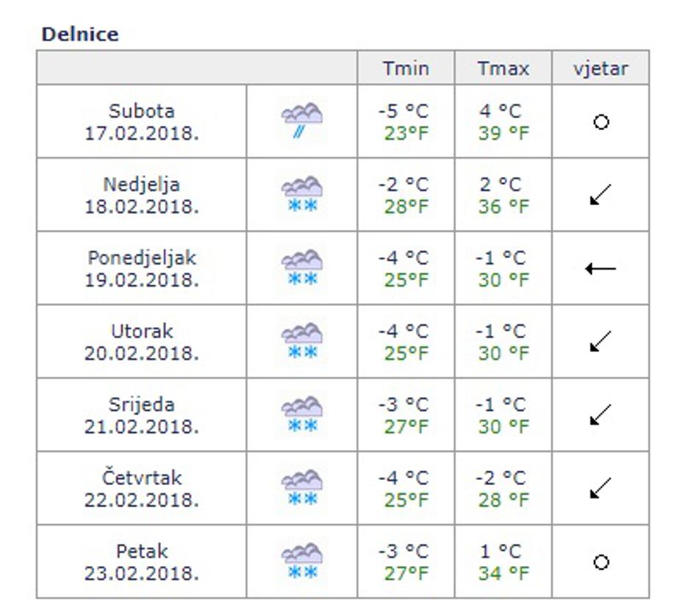
Task: Select the Srijeda 21.02.2018. date cell
Action: [x=142, y=415]
